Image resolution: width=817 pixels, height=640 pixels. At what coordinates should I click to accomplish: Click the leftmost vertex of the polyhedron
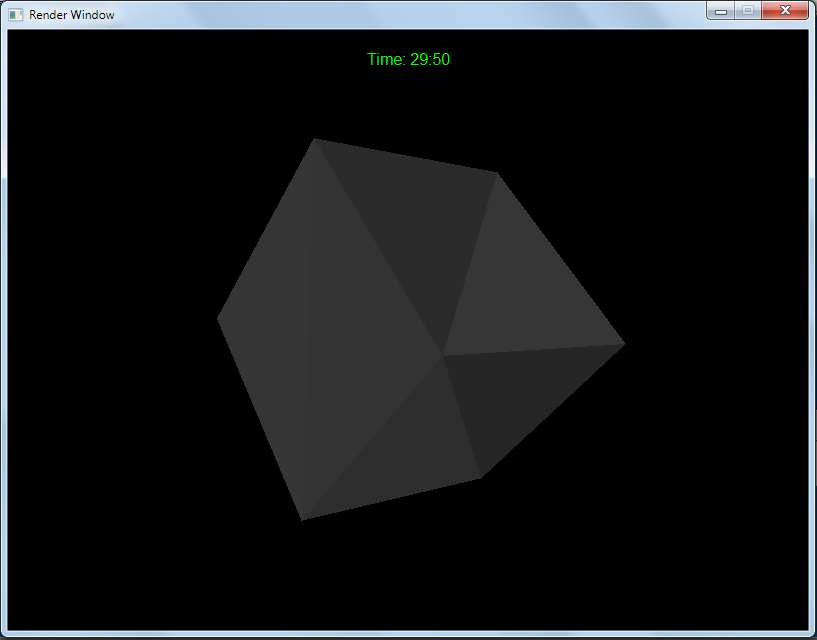tap(218, 318)
